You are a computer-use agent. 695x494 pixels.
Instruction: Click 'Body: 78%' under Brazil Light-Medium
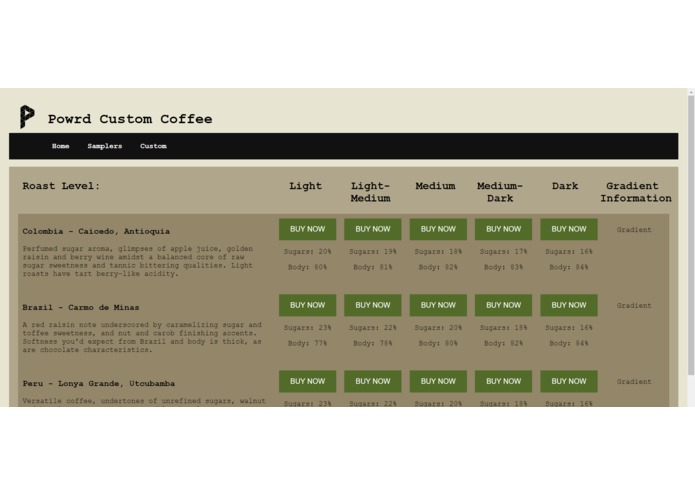(x=373, y=343)
